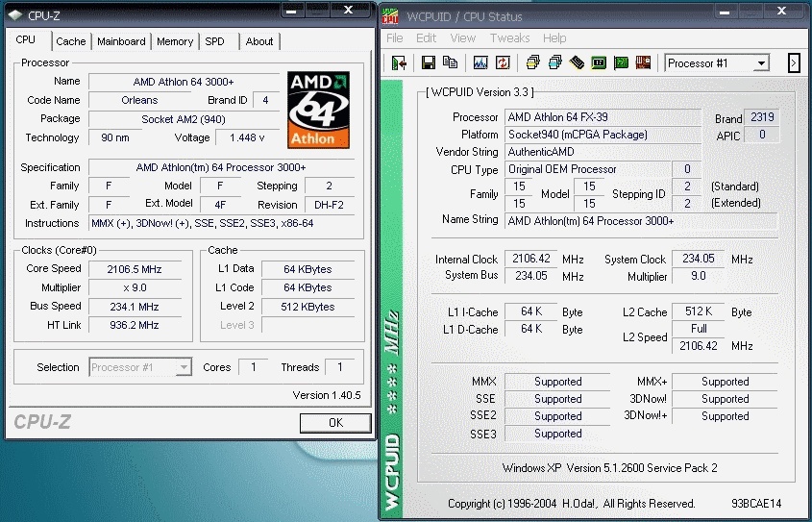
Task: Open the clock graph monitor icon
Action: (x=480, y=63)
